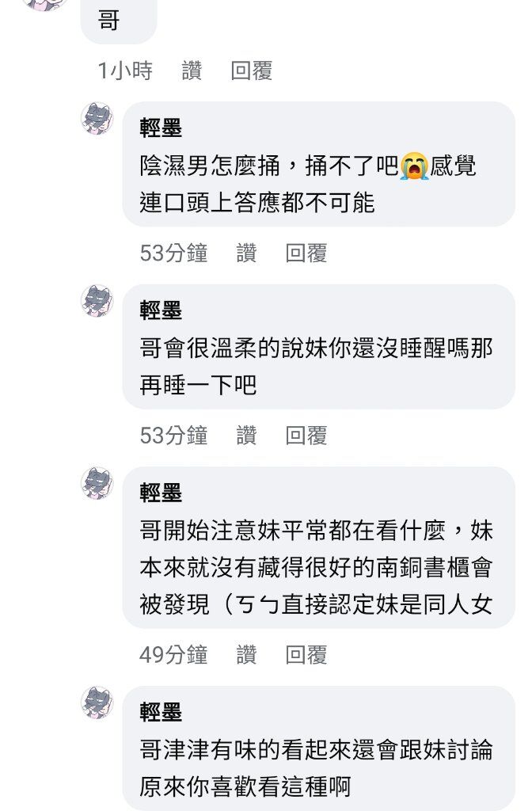Like the 陰濕男怎麼捅 comment

point(247,253)
